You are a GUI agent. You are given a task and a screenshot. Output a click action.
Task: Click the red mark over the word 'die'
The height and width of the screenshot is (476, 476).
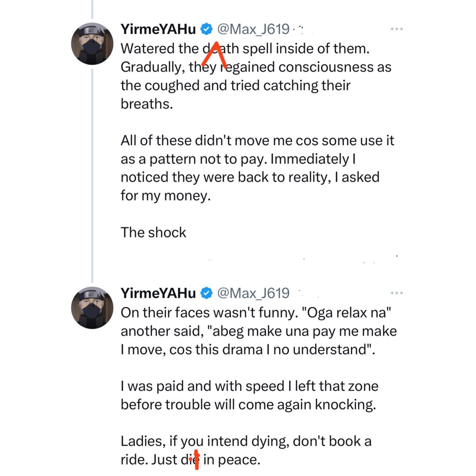(x=196, y=460)
